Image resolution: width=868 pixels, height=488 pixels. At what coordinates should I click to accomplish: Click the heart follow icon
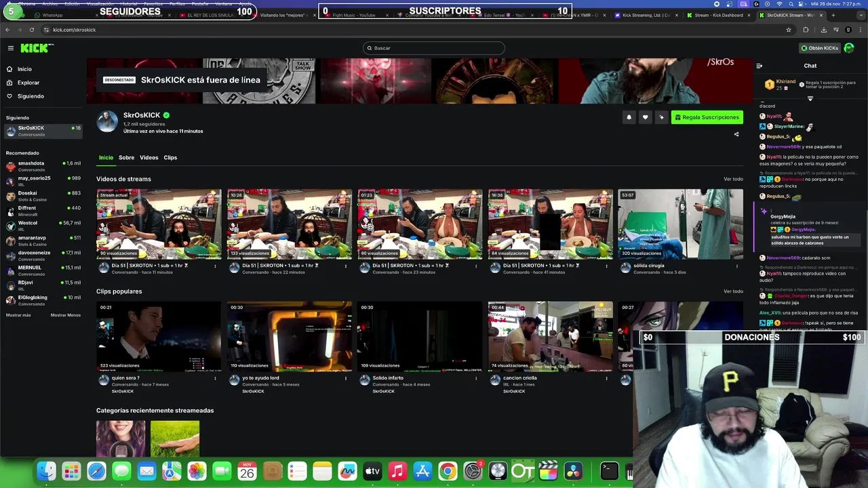(645, 117)
